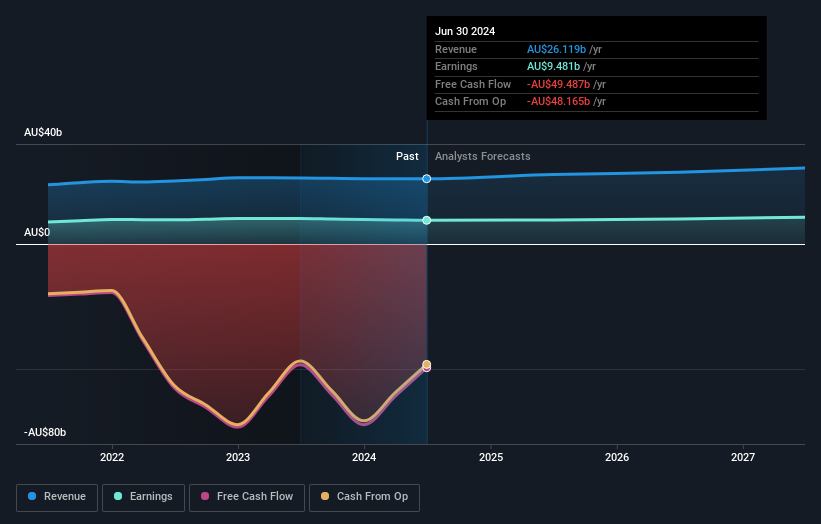
Task: Toggle the Earnings legend button
Action: click(x=143, y=497)
